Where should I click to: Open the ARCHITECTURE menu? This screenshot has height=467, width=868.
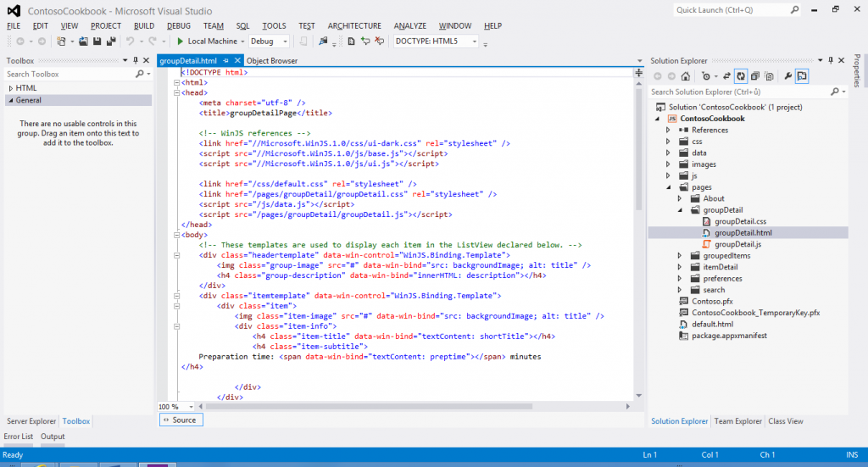coord(353,26)
